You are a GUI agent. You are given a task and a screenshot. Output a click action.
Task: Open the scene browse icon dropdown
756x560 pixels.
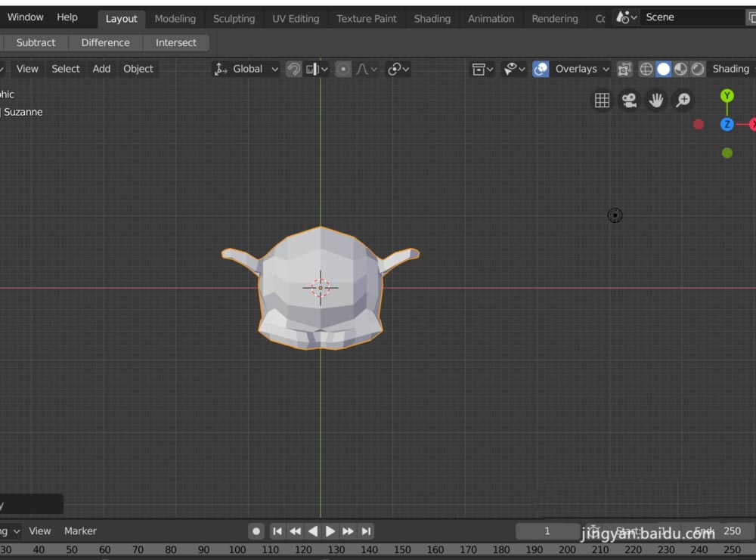click(626, 18)
